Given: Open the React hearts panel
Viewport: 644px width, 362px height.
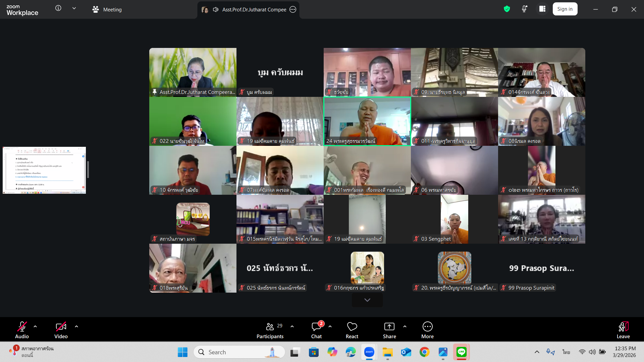Looking at the screenshot, I should (x=352, y=330).
